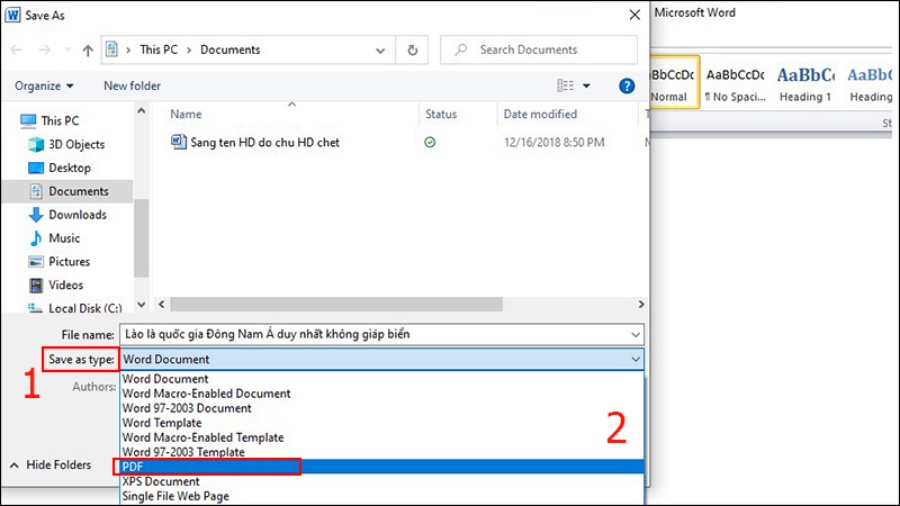
Task: Refresh the Documents folder view
Action: click(x=412, y=50)
